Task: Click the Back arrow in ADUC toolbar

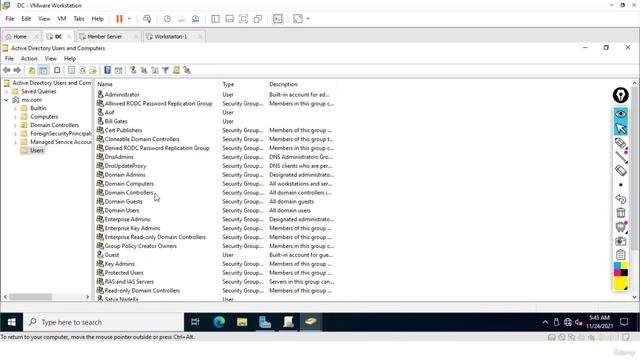Action: coord(7,70)
